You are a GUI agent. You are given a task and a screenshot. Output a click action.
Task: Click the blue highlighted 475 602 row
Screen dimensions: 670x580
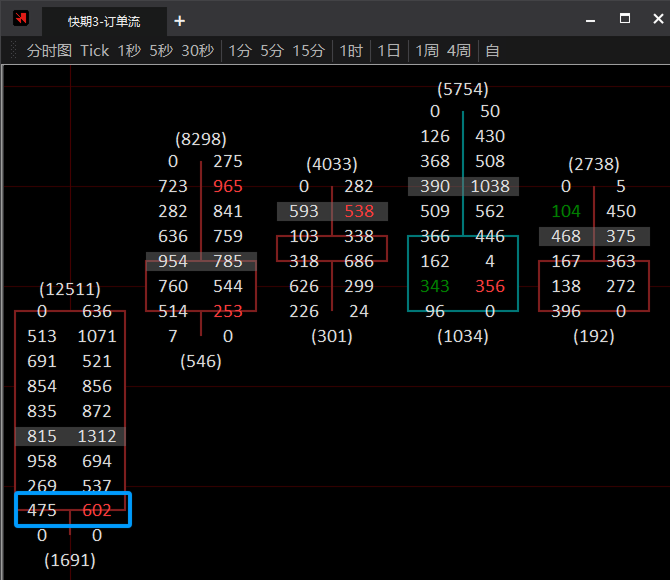click(72, 510)
